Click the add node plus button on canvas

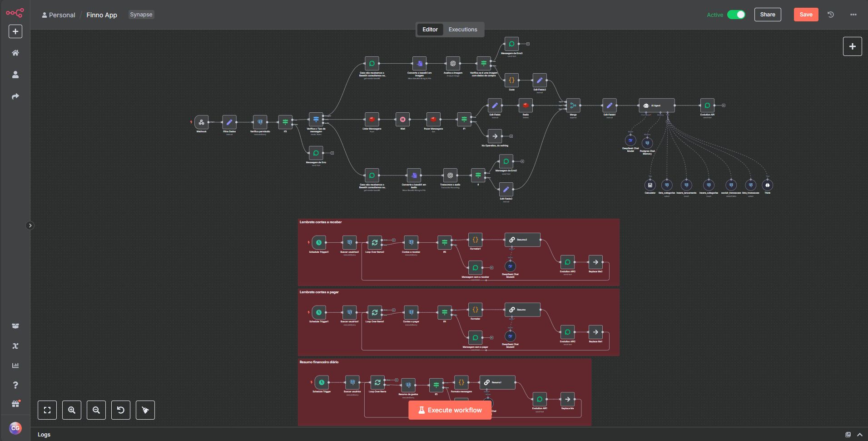(x=852, y=46)
